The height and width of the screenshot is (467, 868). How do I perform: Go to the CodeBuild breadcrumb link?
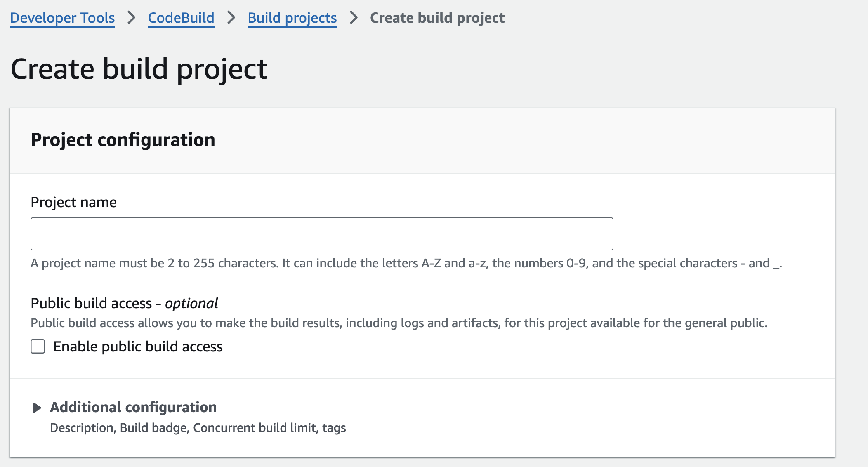[x=181, y=18]
